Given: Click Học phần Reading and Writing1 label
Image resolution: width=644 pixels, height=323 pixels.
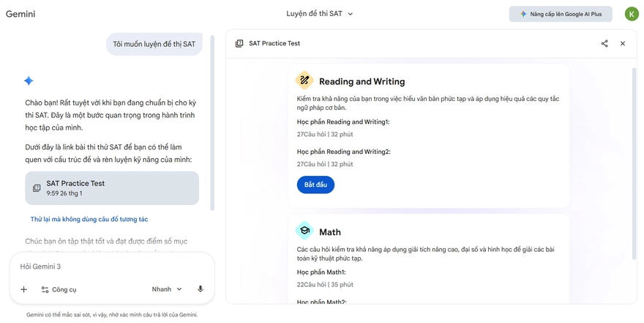Looking at the screenshot, I should coord(343,122).
